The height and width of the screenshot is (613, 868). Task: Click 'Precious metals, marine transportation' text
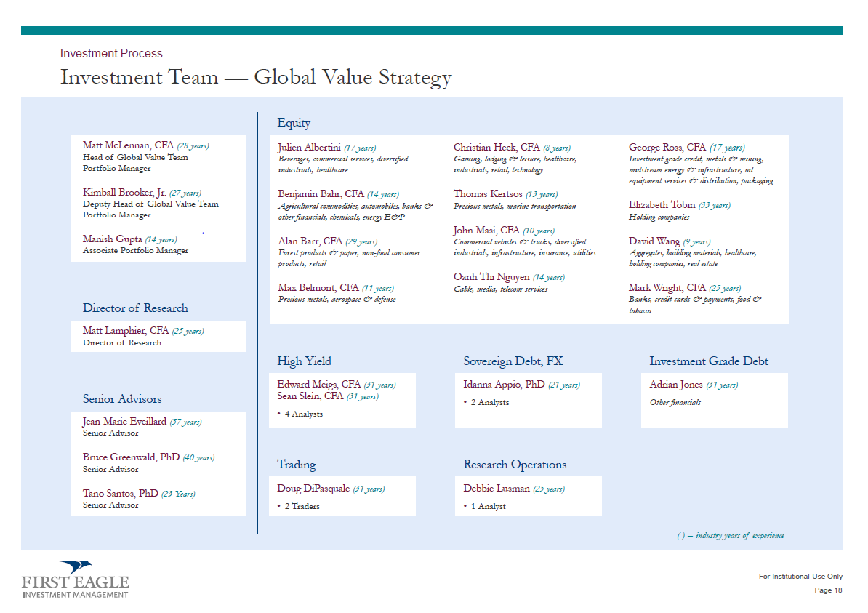pos(514,206)
